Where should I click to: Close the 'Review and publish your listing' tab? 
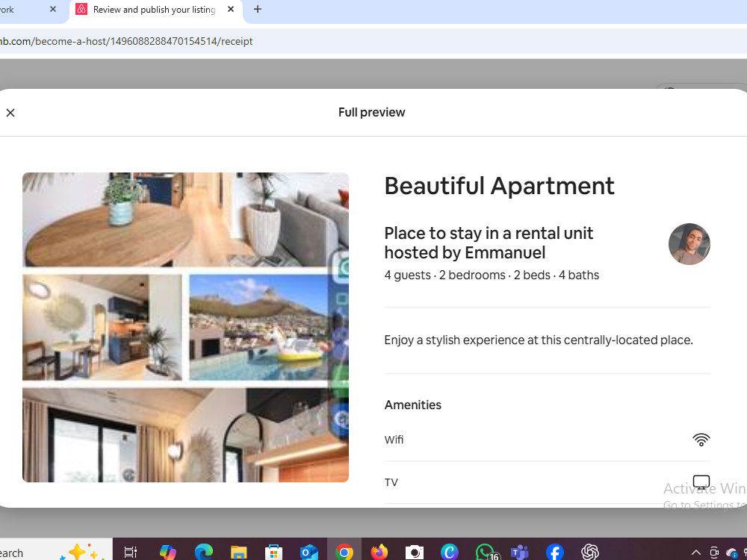coord(231,9)
